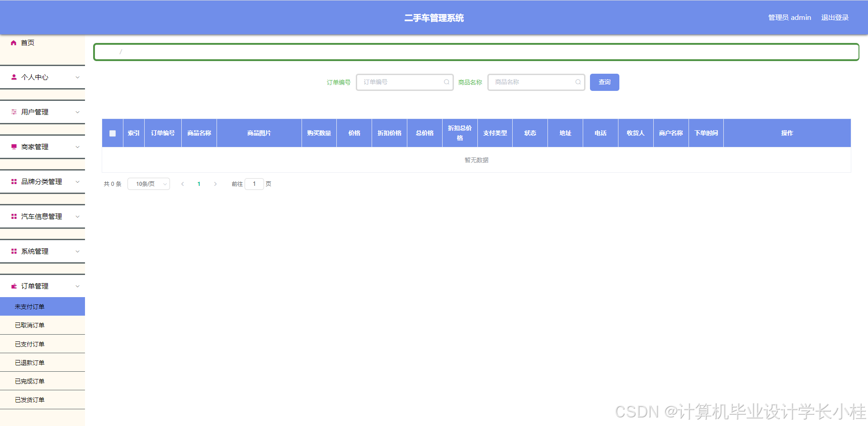Expand the 商家管理 menu chevron

coord(77,147)
